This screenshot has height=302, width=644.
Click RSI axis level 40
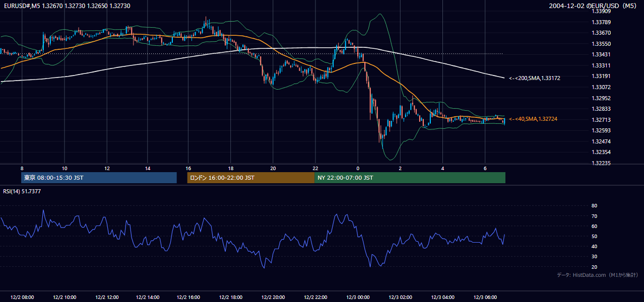coord(594,246)
